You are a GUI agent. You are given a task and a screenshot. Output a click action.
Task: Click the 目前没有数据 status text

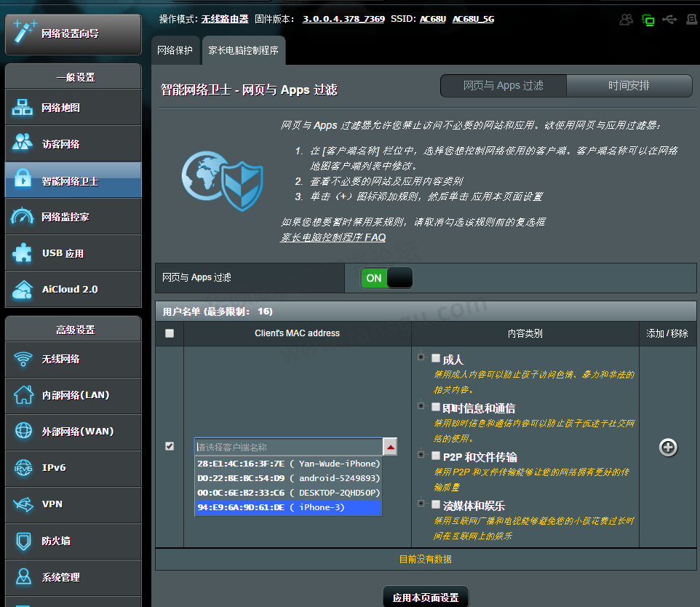click(x=426, y=559)
